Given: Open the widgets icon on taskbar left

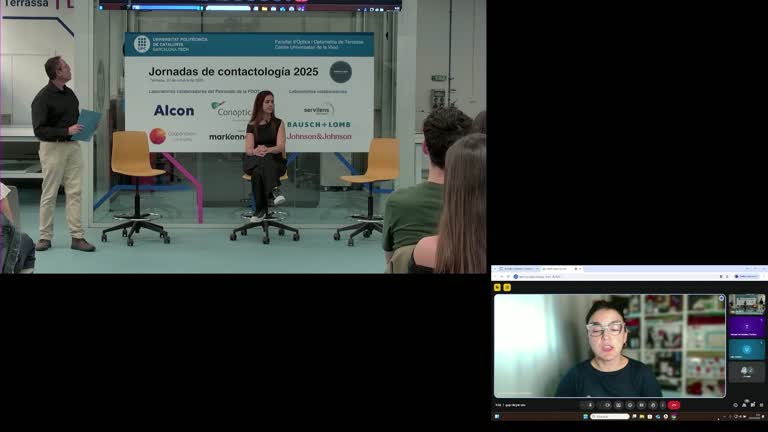Looking at the screenshot, I should point(497,417).
